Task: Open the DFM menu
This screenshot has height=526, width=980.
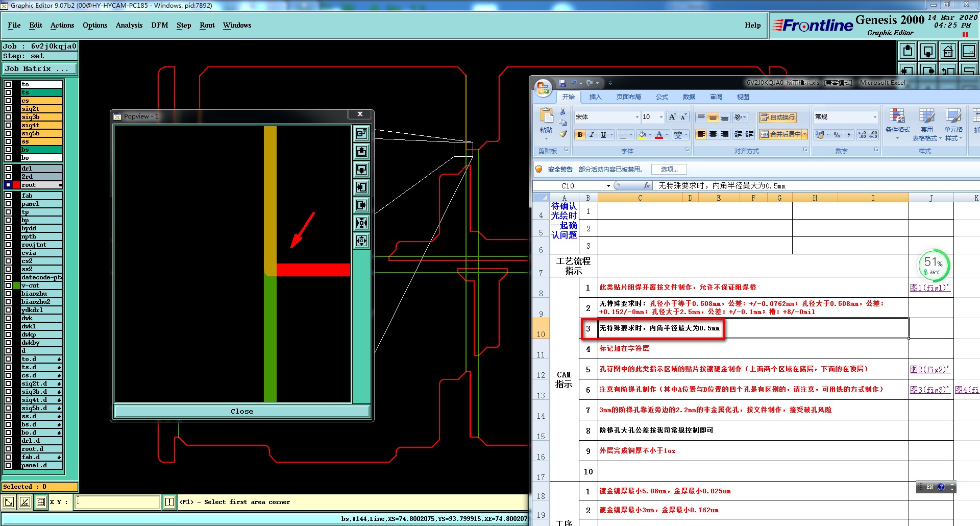Action: pyautogui.click(x=159, y=25)
